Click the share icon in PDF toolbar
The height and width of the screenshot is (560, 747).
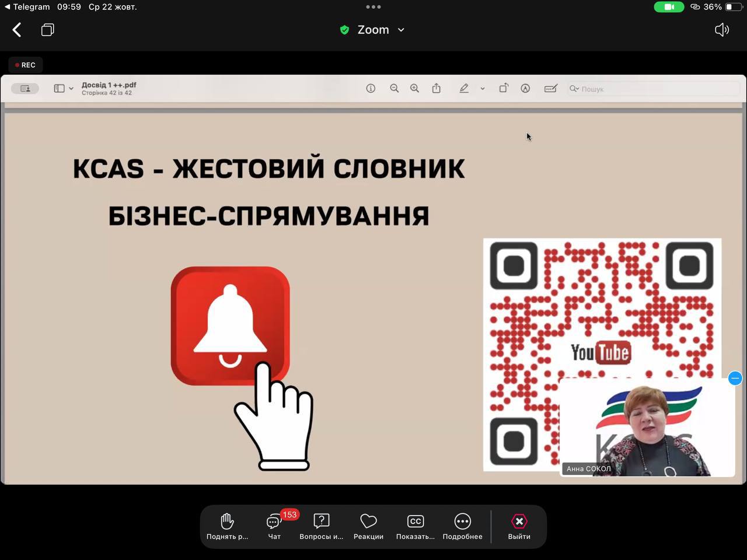point(437,88)
